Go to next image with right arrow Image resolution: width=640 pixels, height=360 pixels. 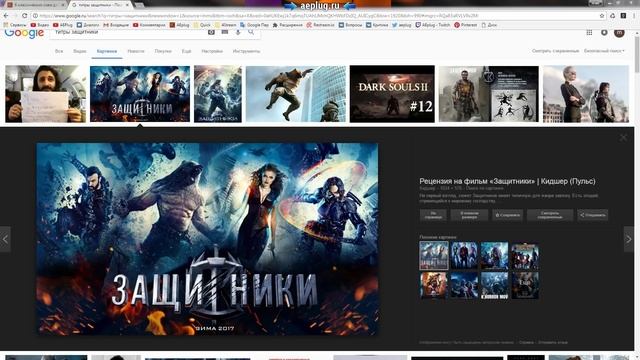(x=629, y=239)
